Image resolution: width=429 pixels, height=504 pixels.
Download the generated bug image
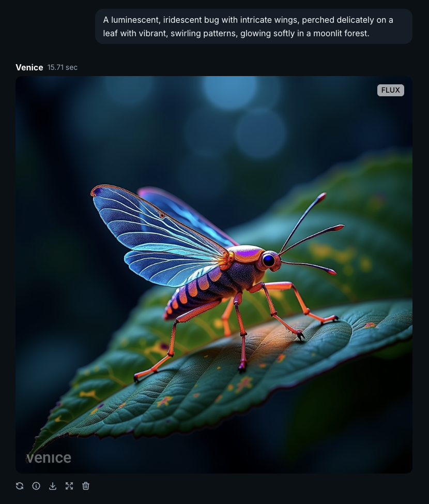tap(53, 486)
